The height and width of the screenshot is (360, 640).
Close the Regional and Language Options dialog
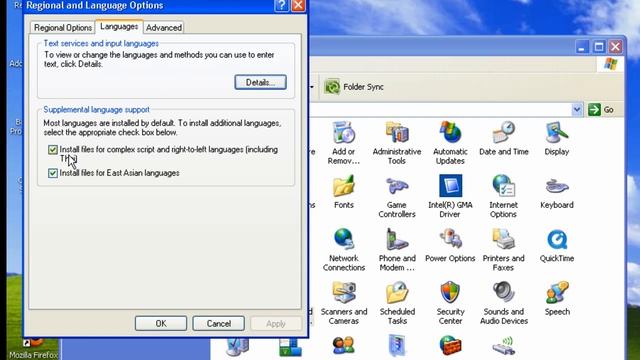click(x=298, y=5)
